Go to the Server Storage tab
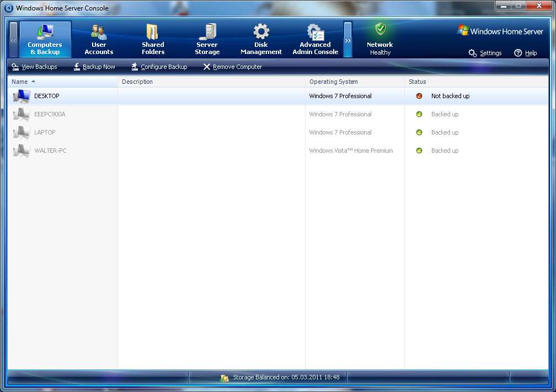Image resolution: width=556 pixels, height=392 pixels. click(x=207, y=39)
